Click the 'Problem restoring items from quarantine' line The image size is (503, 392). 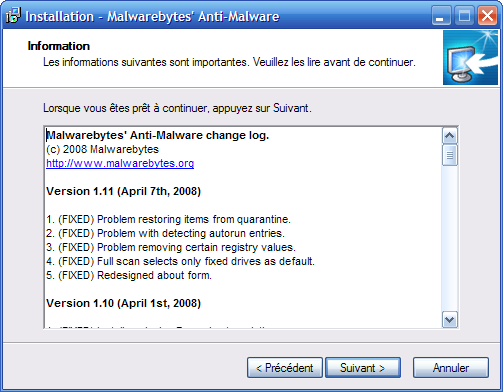pos(168,219)
